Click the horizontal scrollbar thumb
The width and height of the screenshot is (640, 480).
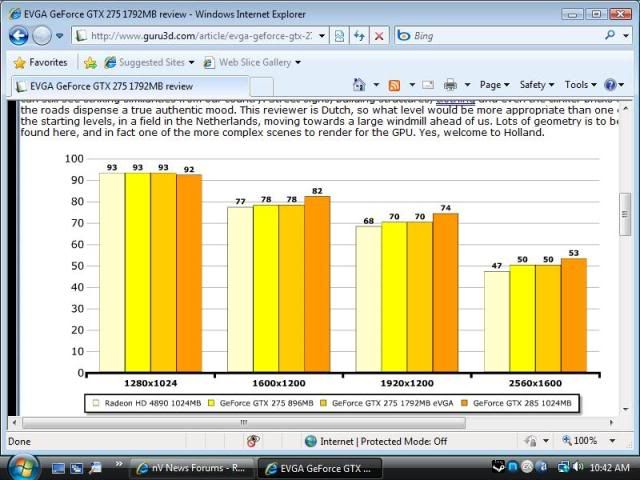click(x=244, y=422)
